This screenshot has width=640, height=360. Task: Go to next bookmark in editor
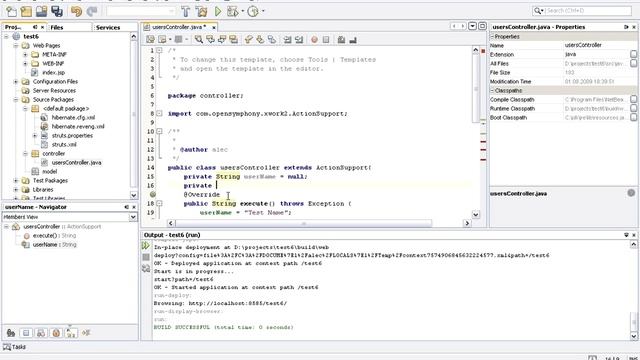click(x=260, y=39)
